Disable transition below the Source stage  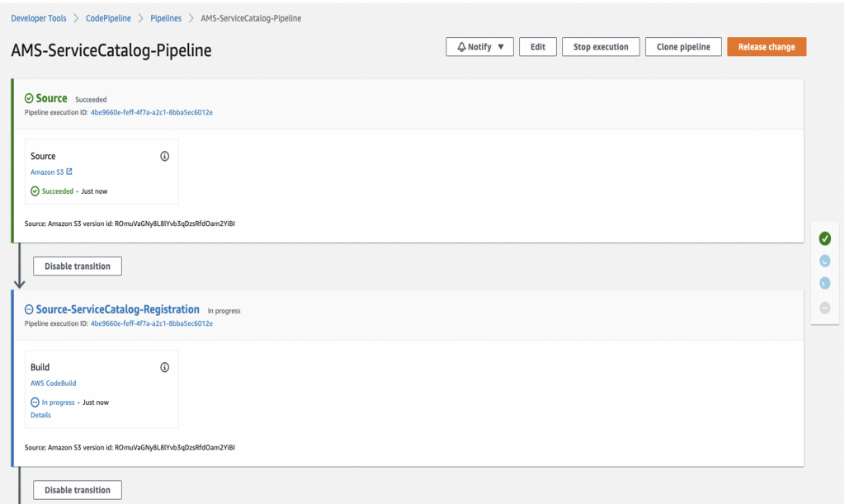pos(77,266)
